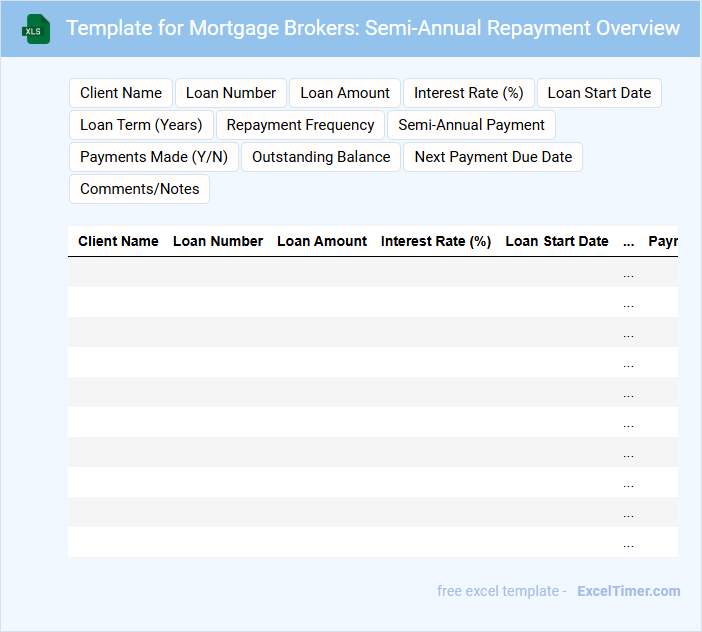Click the ellipsis column header in table
Screen dimensions: 702x632
tap(629, 242)
